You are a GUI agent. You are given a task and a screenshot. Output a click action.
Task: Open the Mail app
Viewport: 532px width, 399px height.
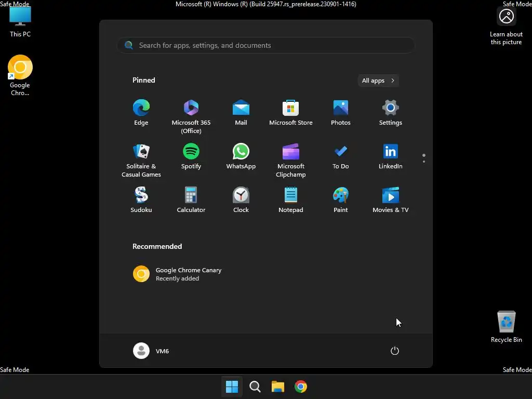pyautogui.click(x=241, y=113)
